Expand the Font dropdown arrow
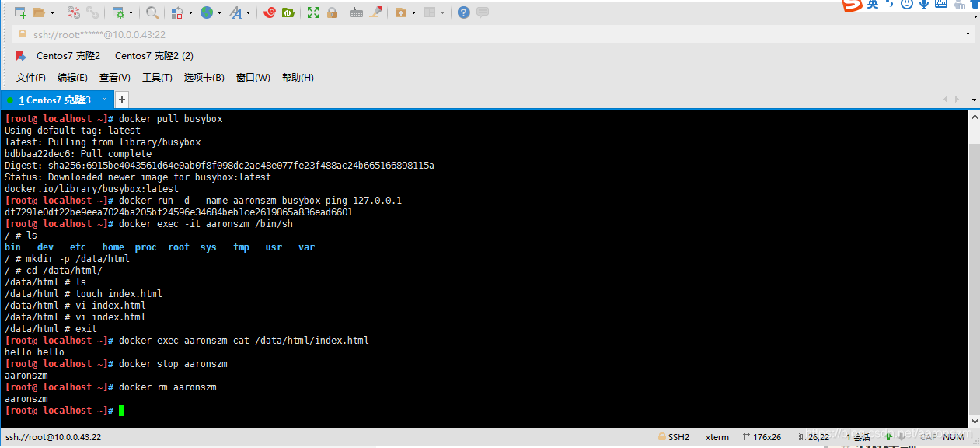This screenshot has width=980, height=448. pos(249,12)
